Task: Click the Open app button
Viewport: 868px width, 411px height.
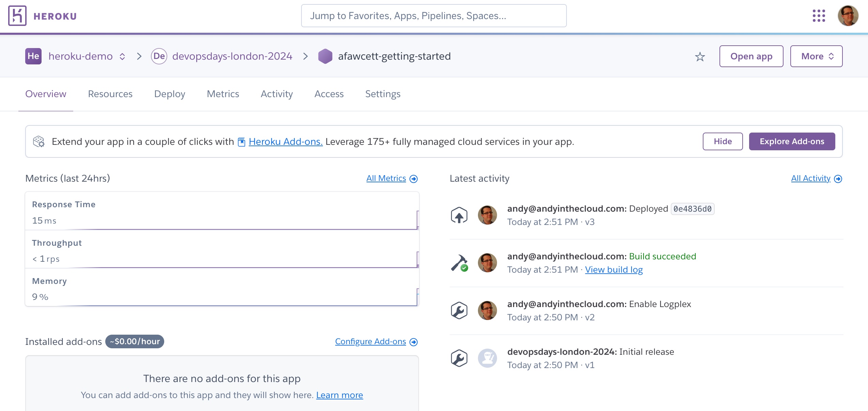Action: pos(751,56)
